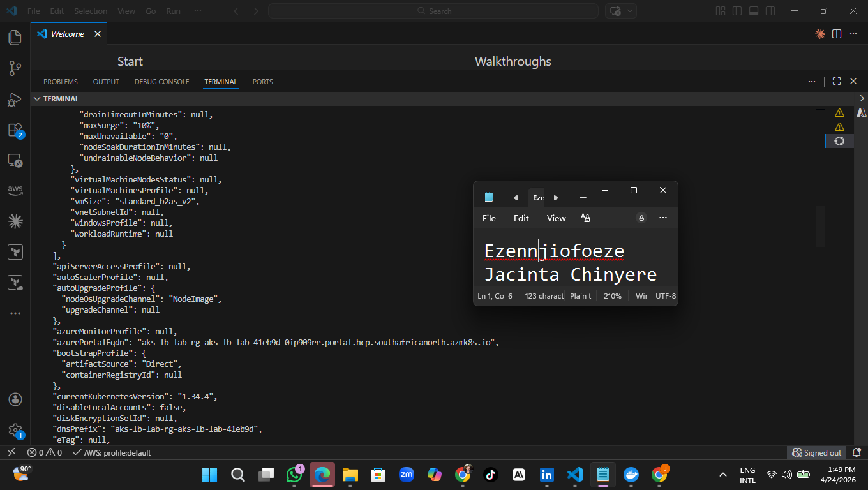The image size is (868, 490).
Task: Show hidden system tray icons chevron
Action: click(x=723, y=475)
